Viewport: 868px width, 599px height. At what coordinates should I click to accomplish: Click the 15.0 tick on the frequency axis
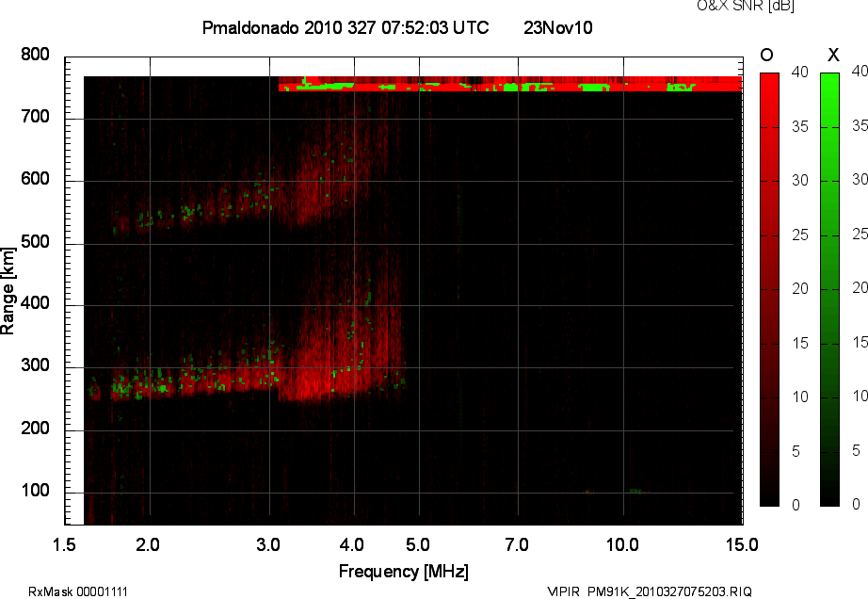[742, 544]
